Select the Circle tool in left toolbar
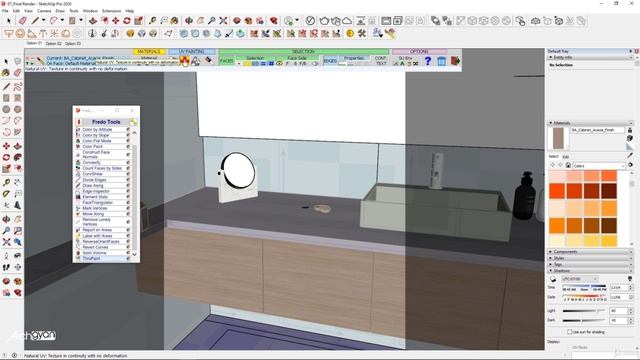Image resolution: width=640 pixels, height=360 pixels. coord(6,109)
